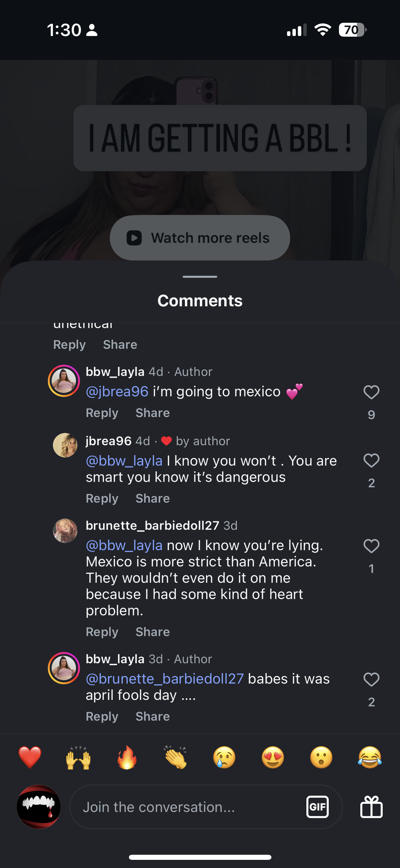This screenshot has width=400, height=868.
Task: Send the red heart emoji reaction
Action: pos(30,758)
